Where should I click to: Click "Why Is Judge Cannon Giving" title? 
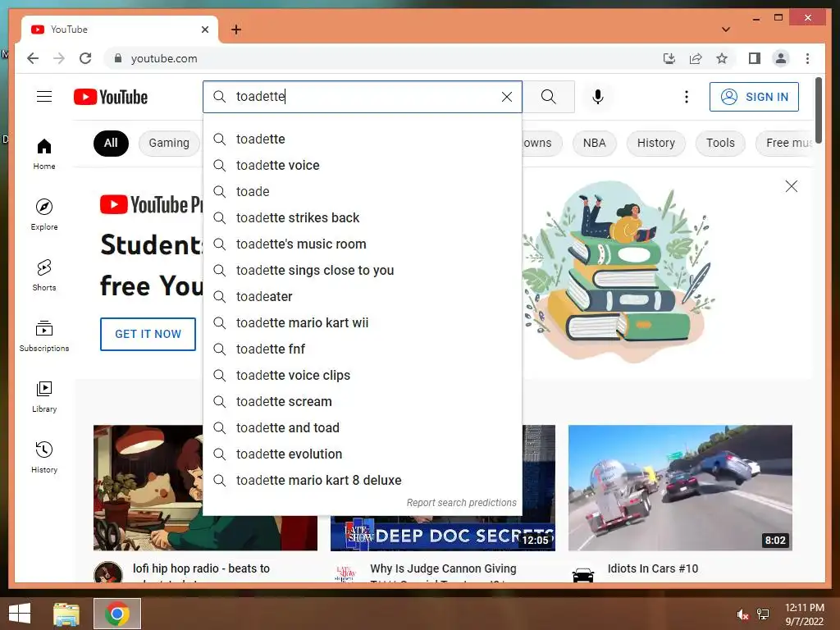(443, 568)
